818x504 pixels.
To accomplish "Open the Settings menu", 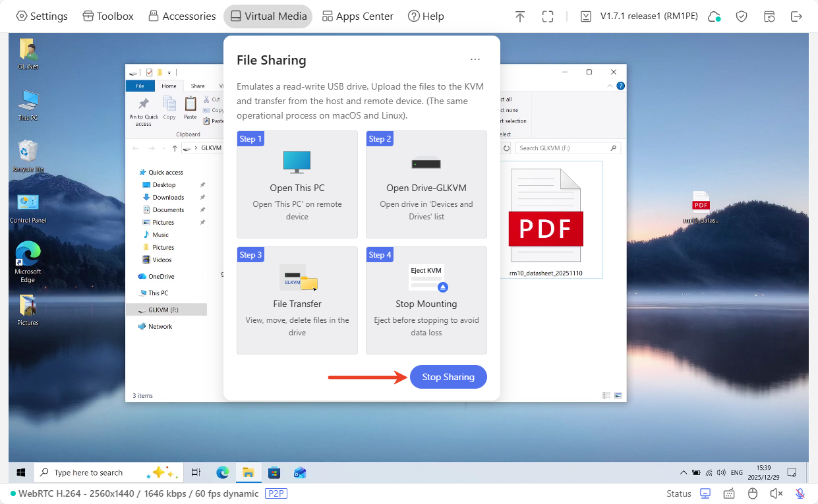I will [x=42, y=16].
